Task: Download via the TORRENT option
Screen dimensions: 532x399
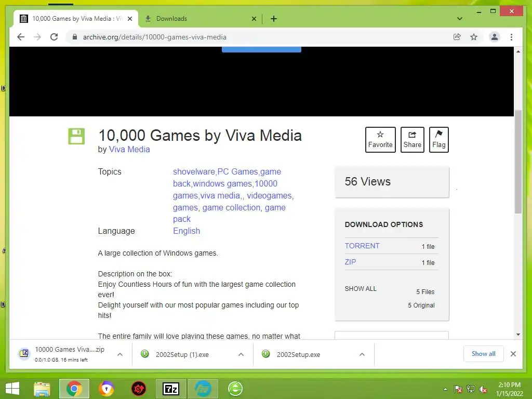Action: pyautogui.click(x=362, y=246)
